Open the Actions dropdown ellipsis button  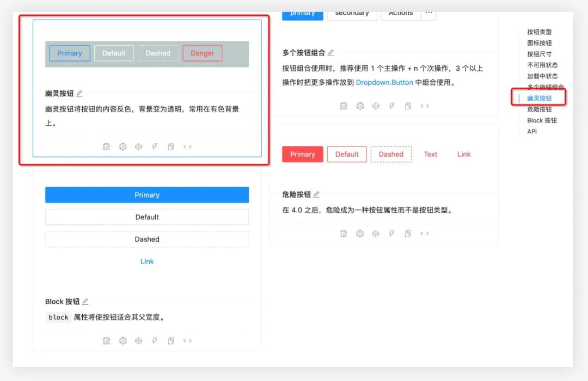coord(428,13)
